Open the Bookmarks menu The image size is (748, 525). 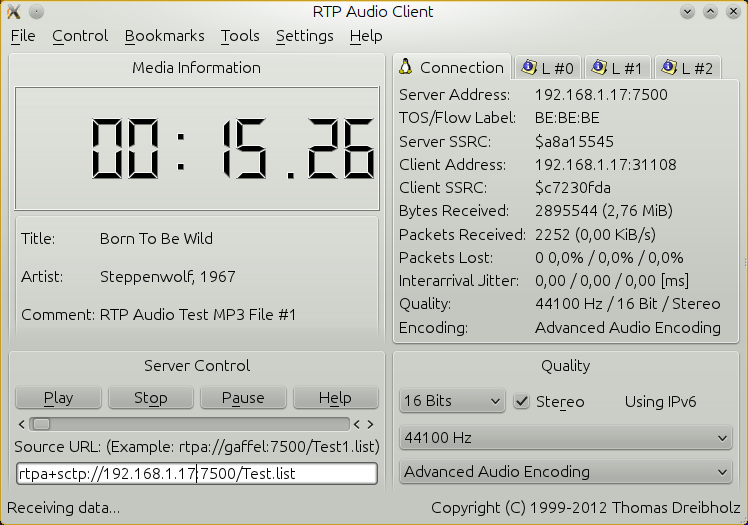click(165, 36)
